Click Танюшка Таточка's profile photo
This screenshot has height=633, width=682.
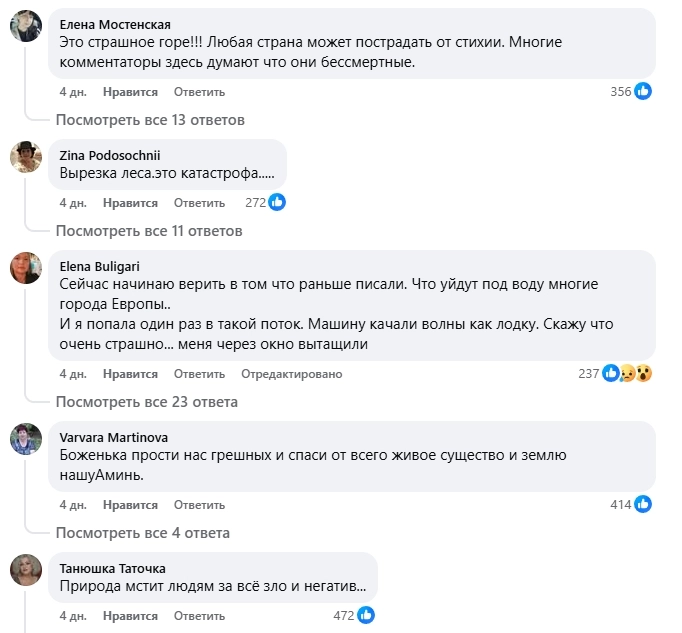25,570
